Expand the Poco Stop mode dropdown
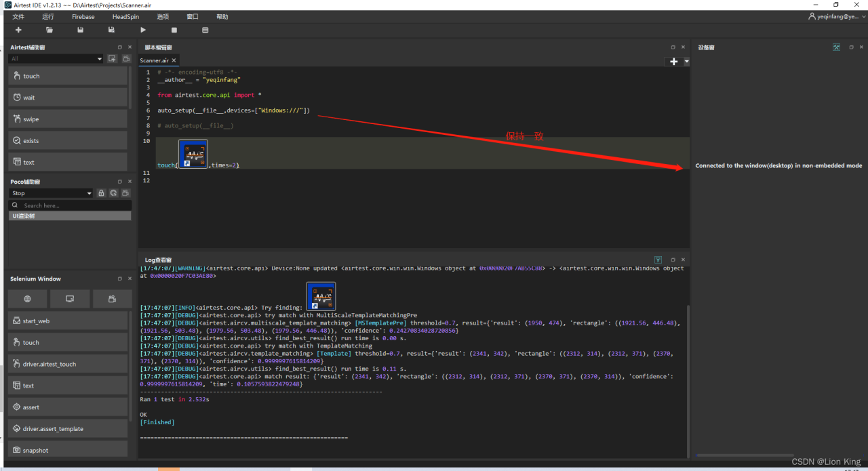 tap(51, 193)
